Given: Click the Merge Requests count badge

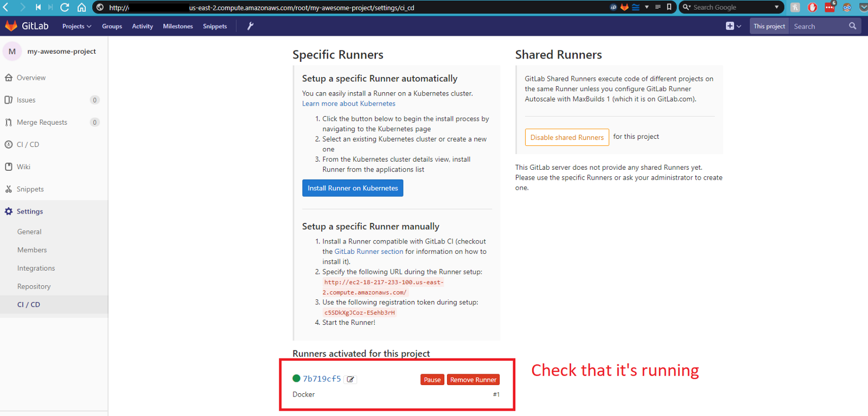Looking at the screenshot, I should coord(95,122).
